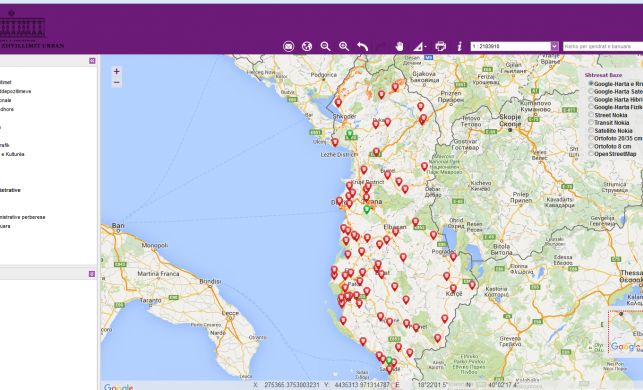The image size is (643, 390).
Task: Click the info identify icon
Action: 460,46
